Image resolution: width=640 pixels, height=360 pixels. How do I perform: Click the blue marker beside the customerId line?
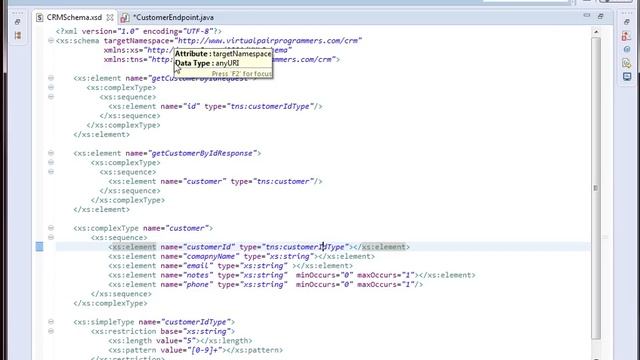(39, 247)
